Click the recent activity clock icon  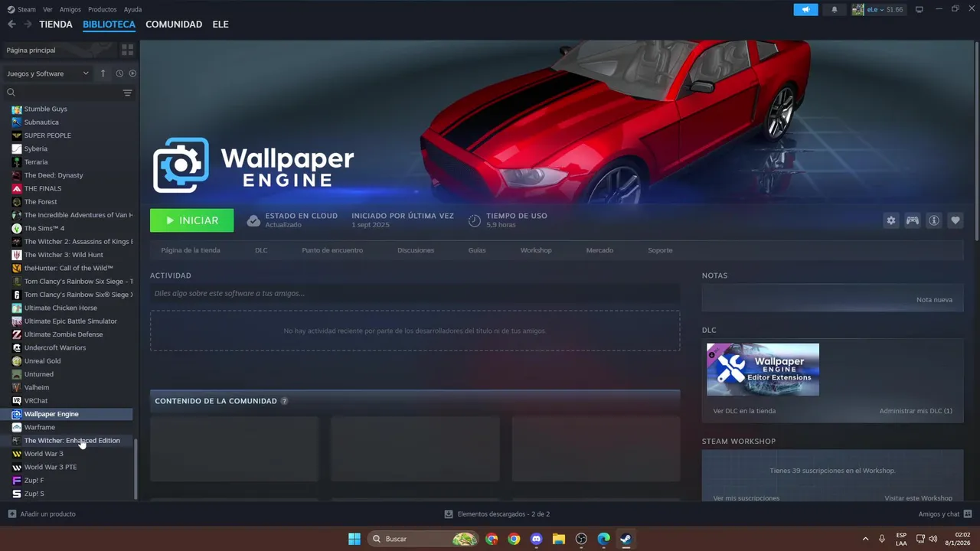119,73
